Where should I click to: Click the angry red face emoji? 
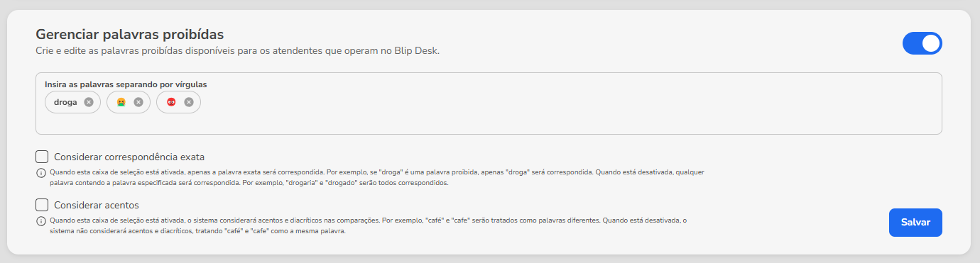[171, 102]
